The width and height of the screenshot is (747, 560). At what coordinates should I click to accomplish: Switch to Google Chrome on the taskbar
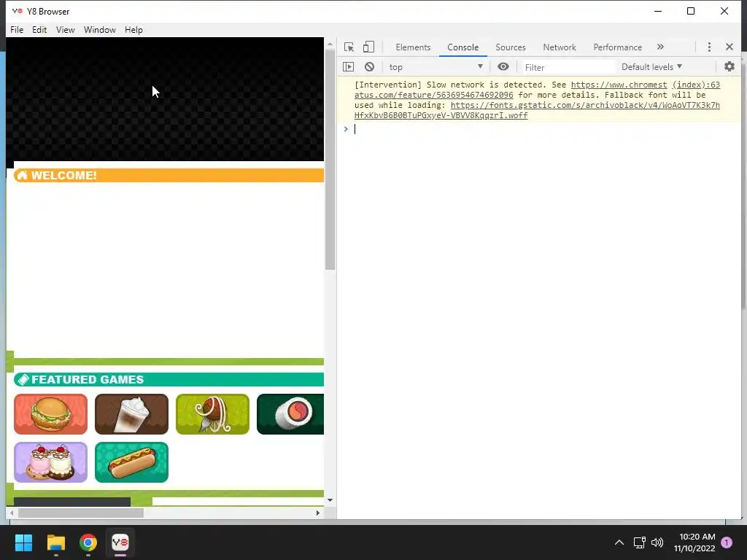(88, 542)
